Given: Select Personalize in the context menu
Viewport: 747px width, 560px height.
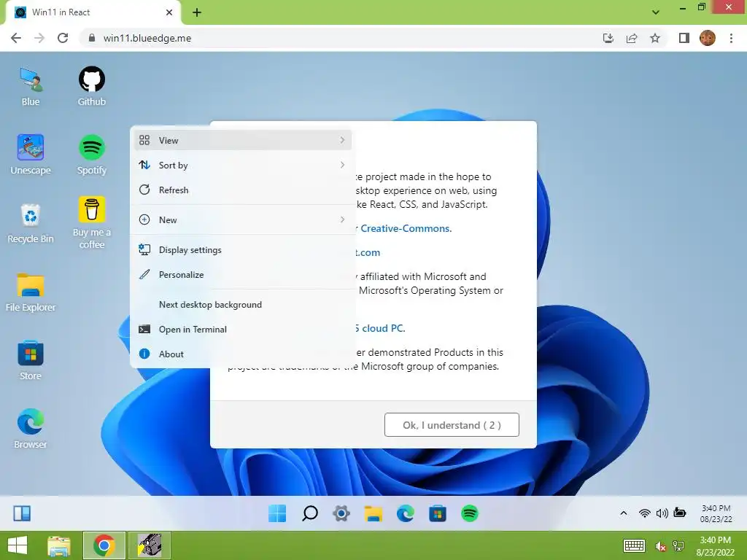Looking at the screenshot, I should [242, 274].
